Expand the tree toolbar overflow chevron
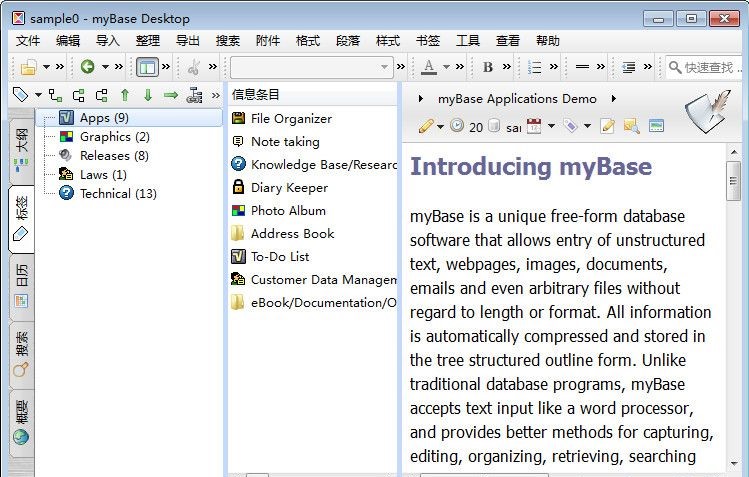This screenshot has width=749, height=477. point(216,95)
